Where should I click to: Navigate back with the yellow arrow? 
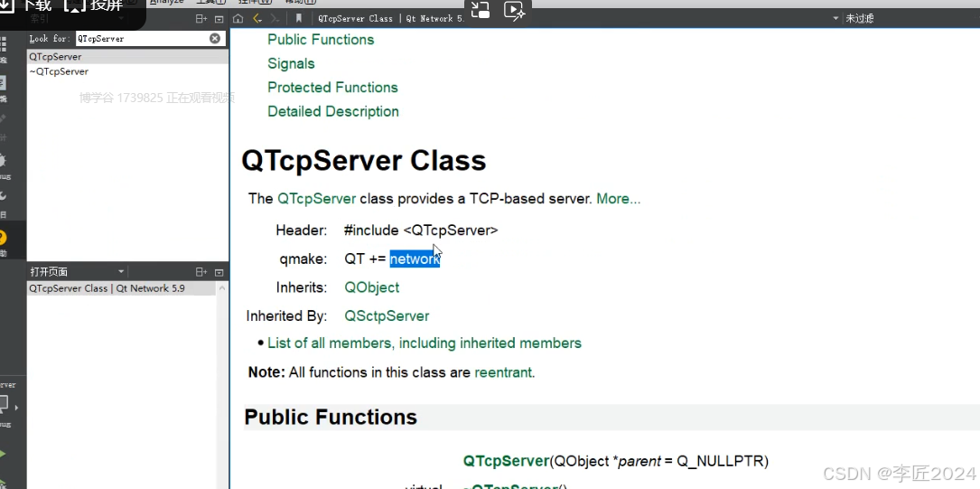(257, 19)
